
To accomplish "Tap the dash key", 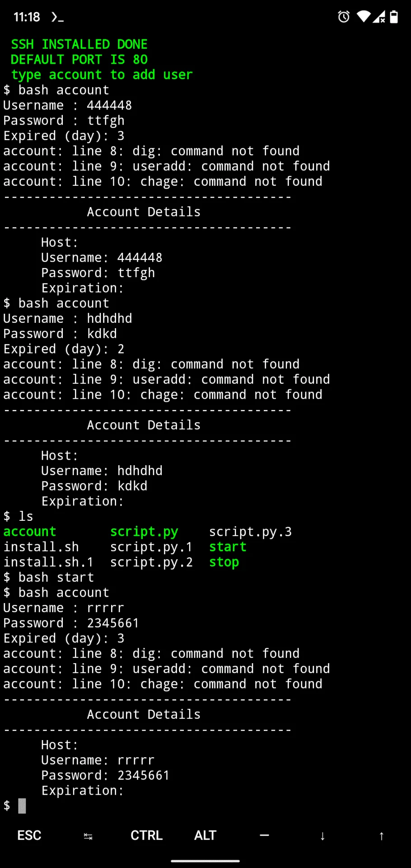I will point(264,835).
